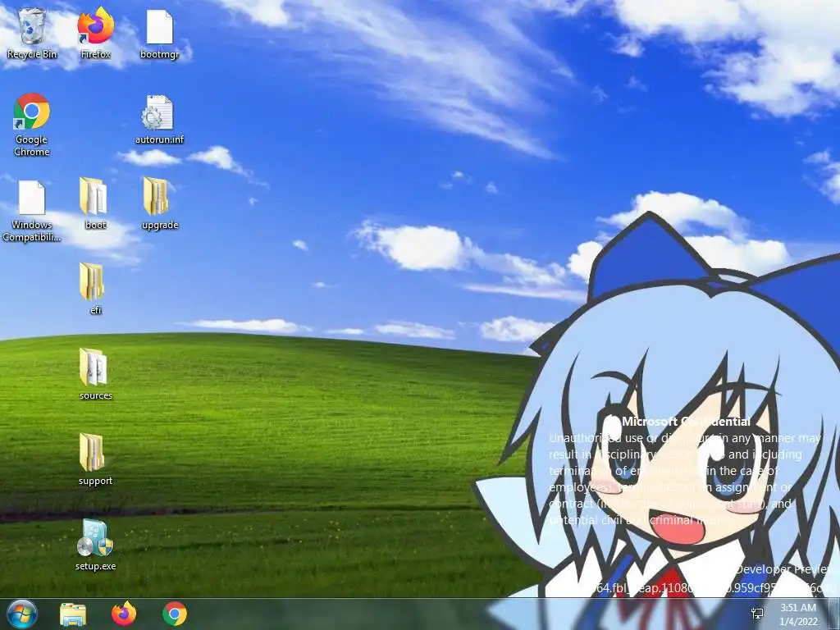
Task: Select the sources folder on desktop
Action: [95, 374]
